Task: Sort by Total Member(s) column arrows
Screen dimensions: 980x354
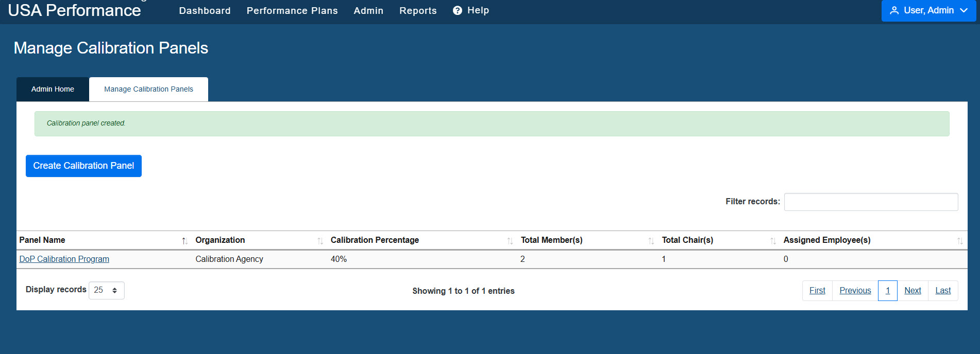Action: point(651,241)
